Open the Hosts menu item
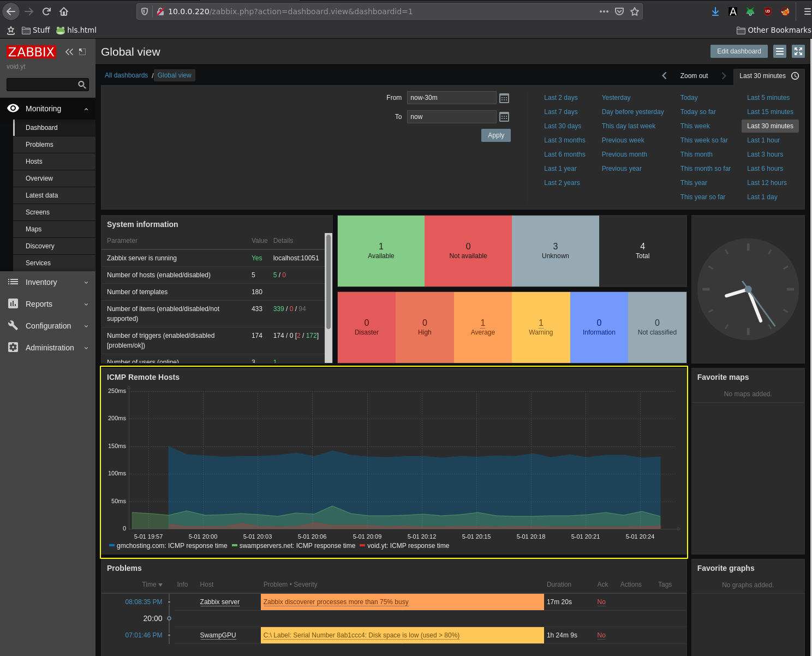The image size is (812, 656). click(x=54, y=162)
